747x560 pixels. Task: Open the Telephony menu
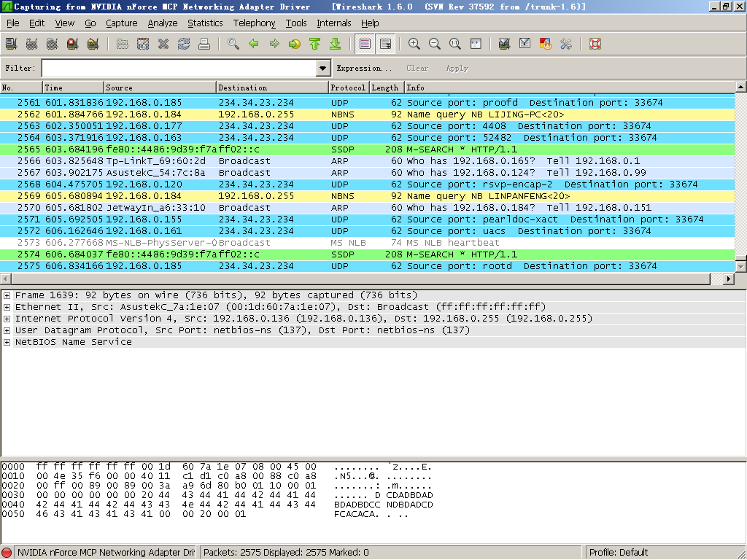coord(254,23)
